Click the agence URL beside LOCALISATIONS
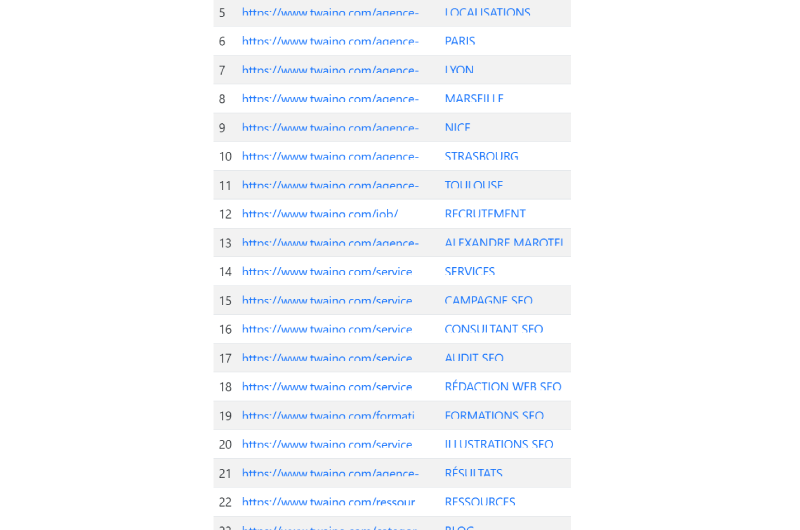The width and height of the screenshot is (800, 530). [330, 12]
